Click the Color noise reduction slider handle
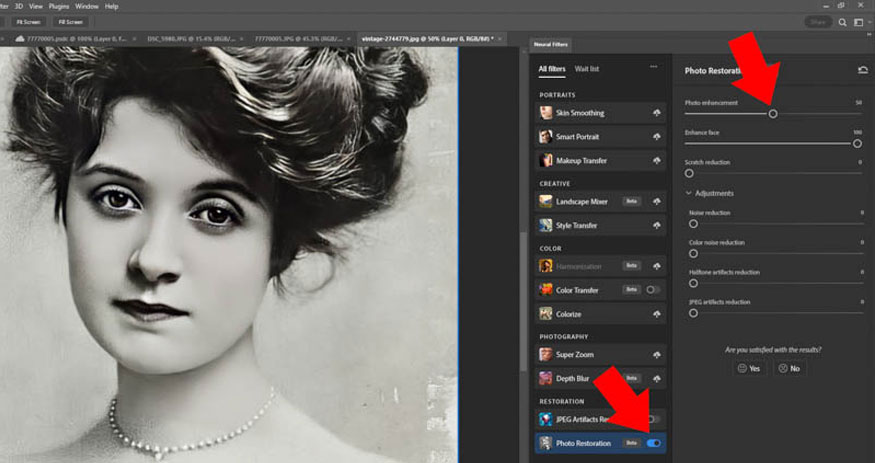Image resolution: width=875 pixels, height=463 pixels. point(693,254)
